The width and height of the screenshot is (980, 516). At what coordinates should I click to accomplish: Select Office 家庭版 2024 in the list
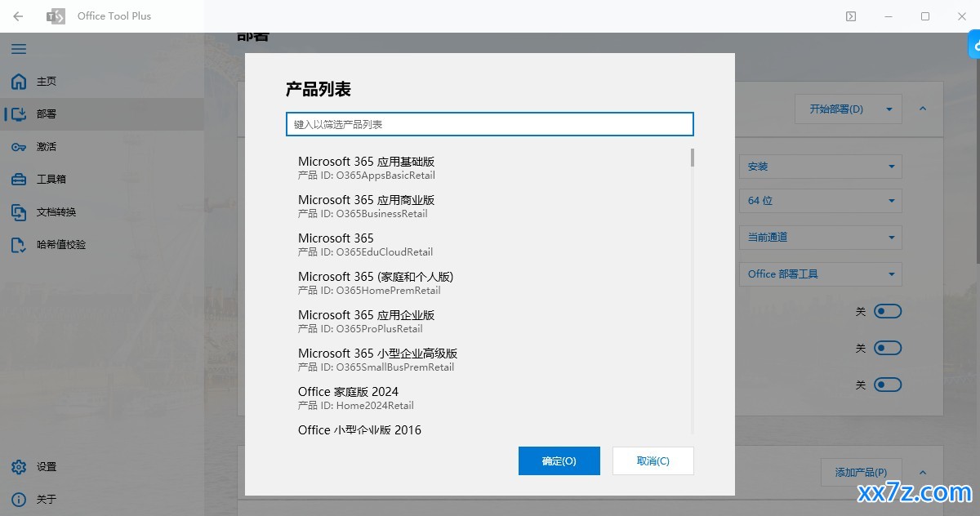[x=490, y=398]
